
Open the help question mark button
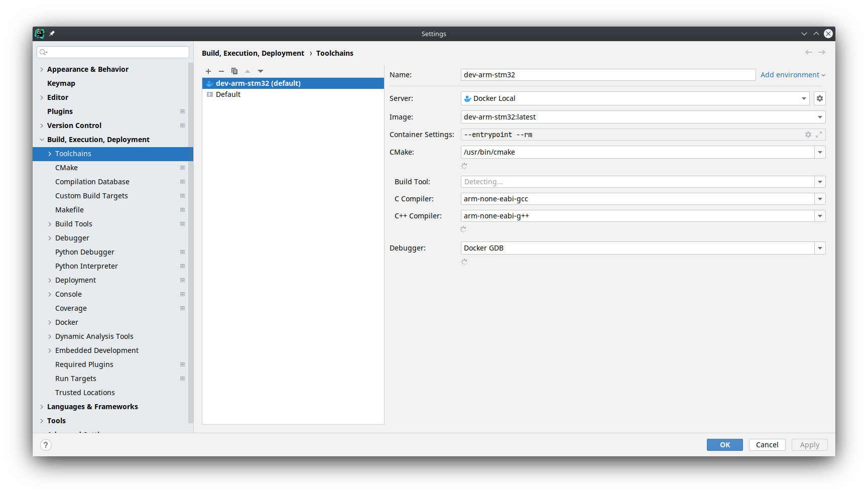(46, 445)
